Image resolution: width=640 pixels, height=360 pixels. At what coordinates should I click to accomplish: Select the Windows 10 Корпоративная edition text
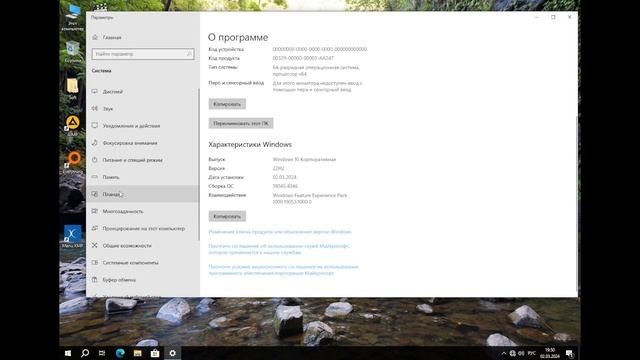pyautogui.click(x=304, y=160)
